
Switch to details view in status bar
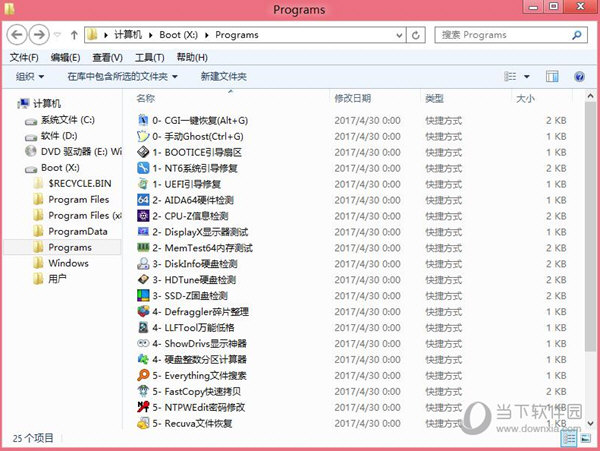click(569, 439)
